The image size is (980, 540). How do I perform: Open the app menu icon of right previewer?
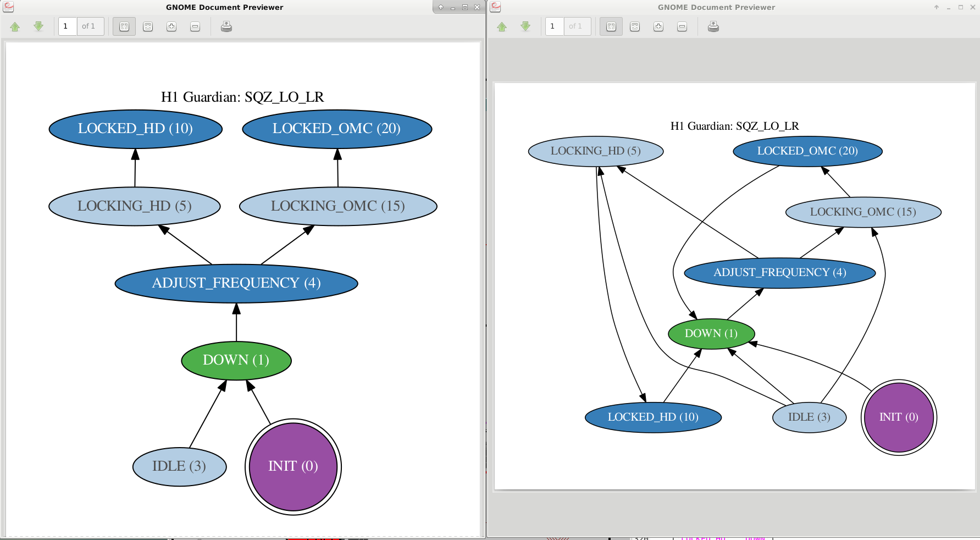tap(495, 7)
